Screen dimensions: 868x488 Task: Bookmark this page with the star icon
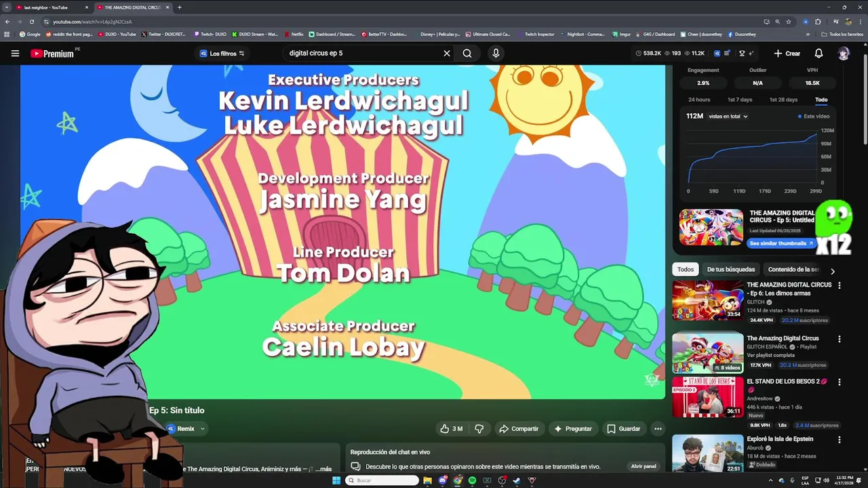789,22
